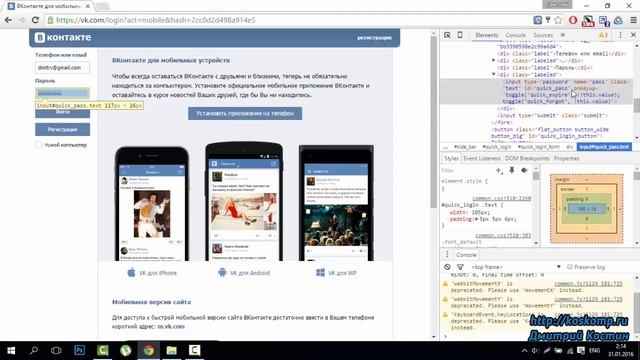640x360 pixels.
Task: Open taskbar search magnifier
Action: click(x=34, y=350)
